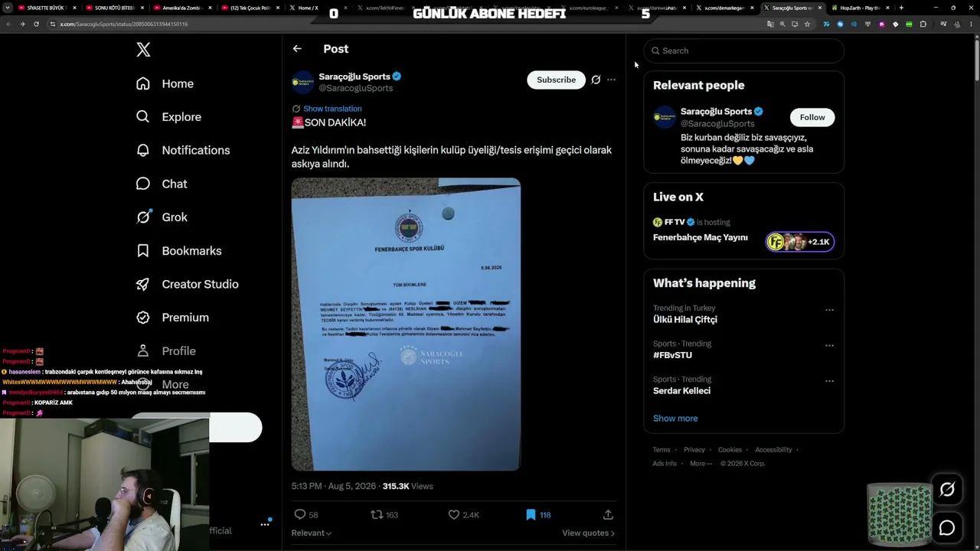This screenshot has height=551, width=980.
Task: Open the Terms footer link
Action: click(x=661, y=450)
